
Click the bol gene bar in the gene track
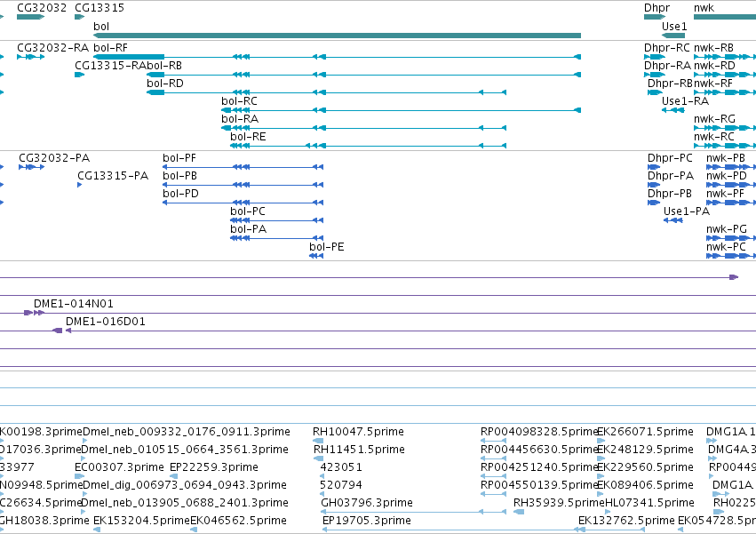337,36
